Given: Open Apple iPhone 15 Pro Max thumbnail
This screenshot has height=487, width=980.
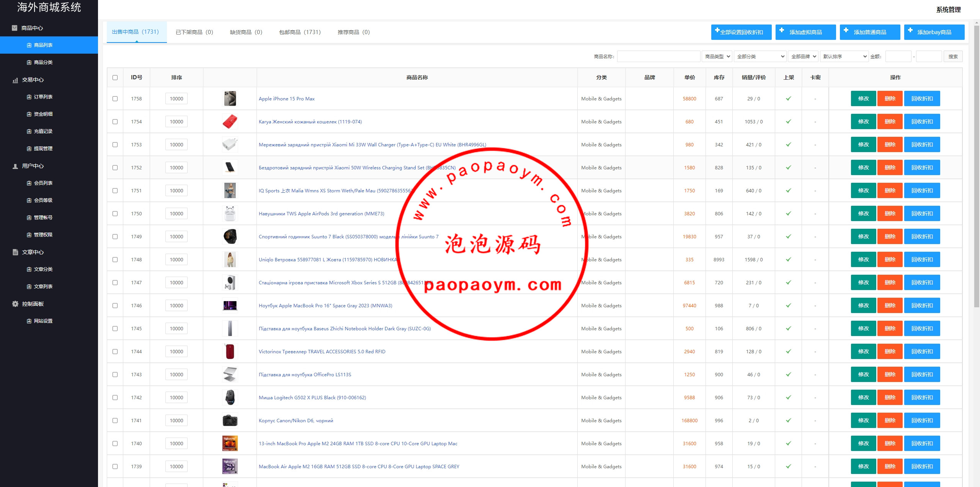Looking at the screenshot, I should click(230, 98).
